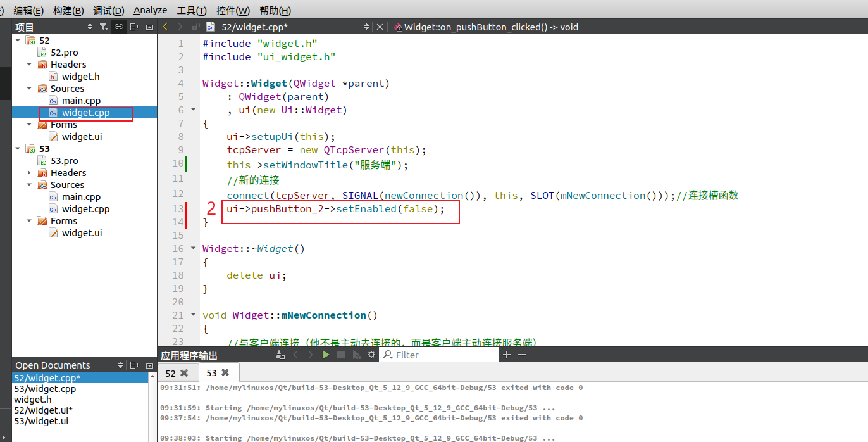
Task: Collapse Sources folder under project 52
Action: coord(29,88)
